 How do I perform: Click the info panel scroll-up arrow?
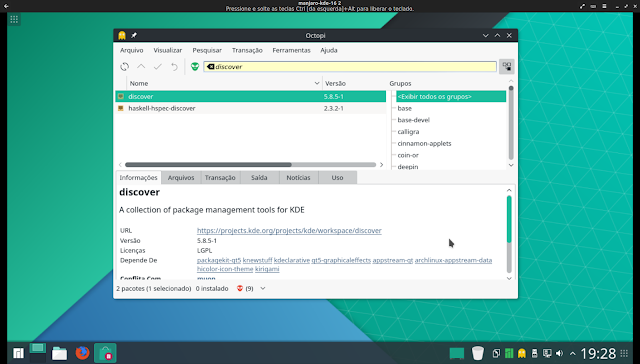(509, 190)
